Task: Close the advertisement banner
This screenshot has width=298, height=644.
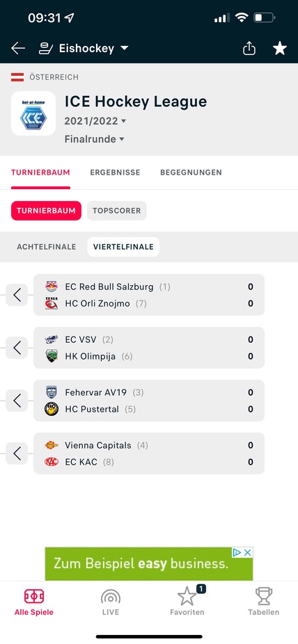Action: point(248,552)
